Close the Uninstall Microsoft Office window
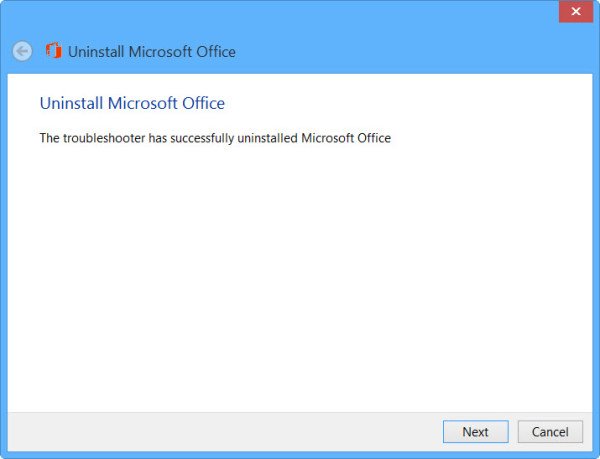 point(576,12)
